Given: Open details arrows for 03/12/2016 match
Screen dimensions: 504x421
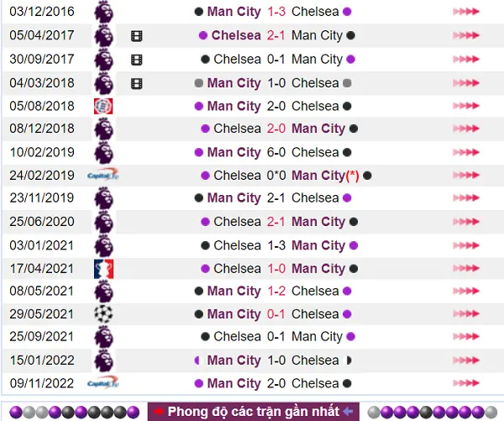Looking at the screenshot, I should click(x=465, y=12).
